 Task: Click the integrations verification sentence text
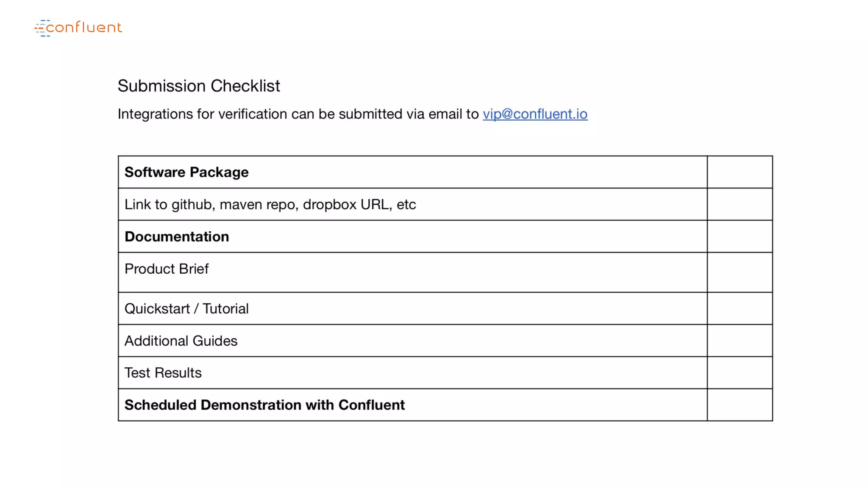pos(298,114)
